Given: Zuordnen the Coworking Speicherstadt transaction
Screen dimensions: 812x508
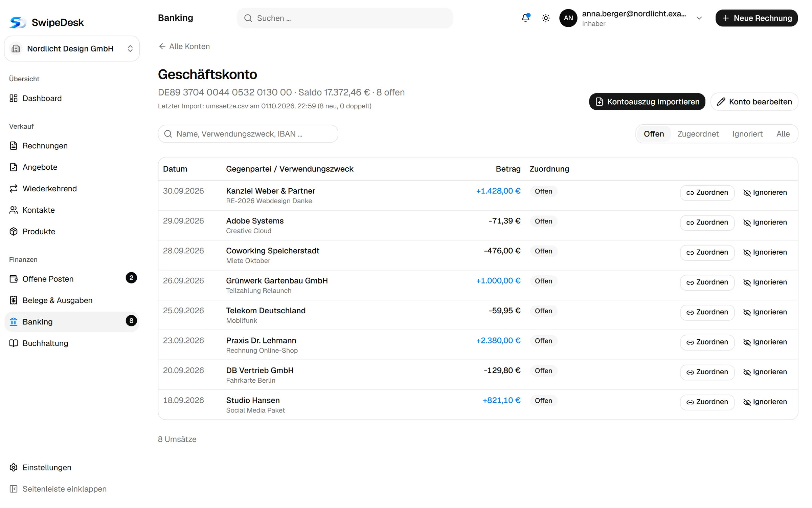Looking at the screenshot, I should click(x=707, y=252).
